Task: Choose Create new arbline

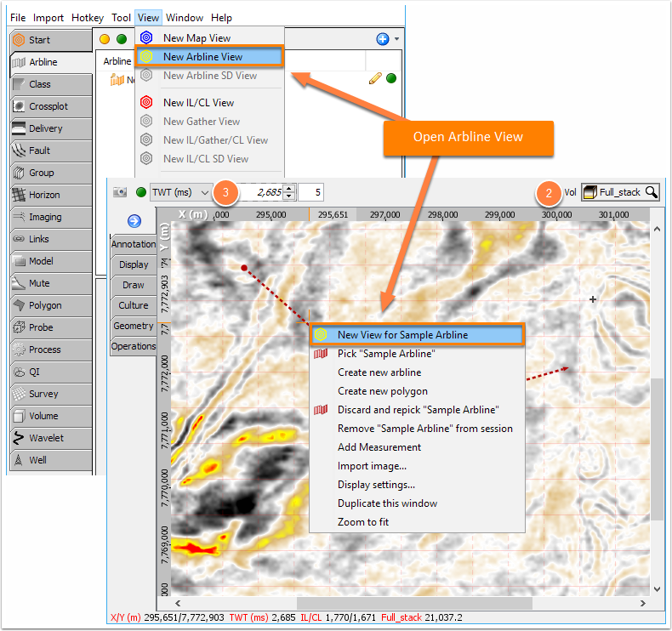Action: (417, 372)
